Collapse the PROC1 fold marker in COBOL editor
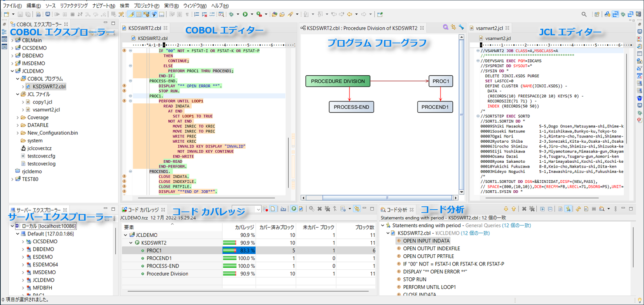The image size is (644, 305). (x=130, y=96)
